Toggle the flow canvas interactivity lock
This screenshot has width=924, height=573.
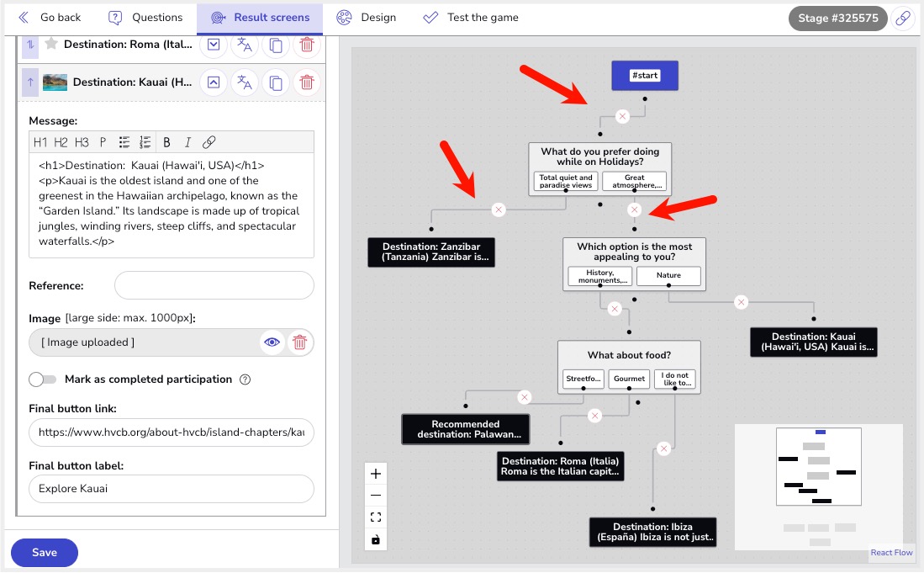(376, 539)
